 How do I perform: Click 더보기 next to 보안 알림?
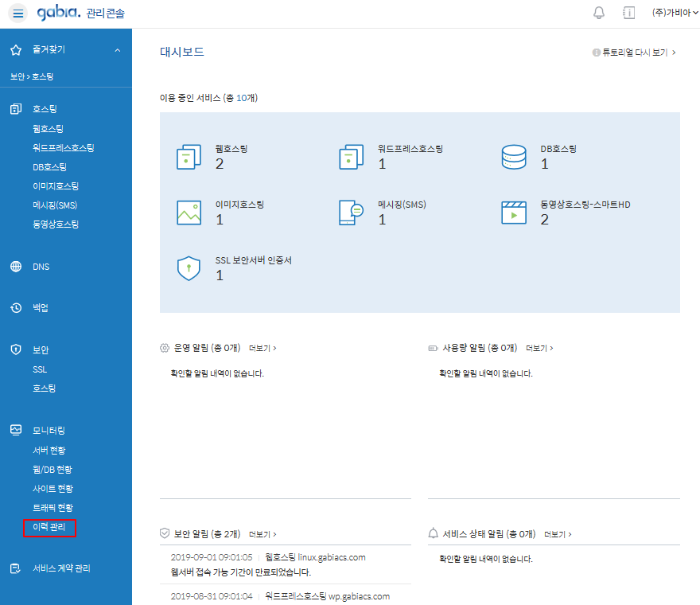[262, 534]
